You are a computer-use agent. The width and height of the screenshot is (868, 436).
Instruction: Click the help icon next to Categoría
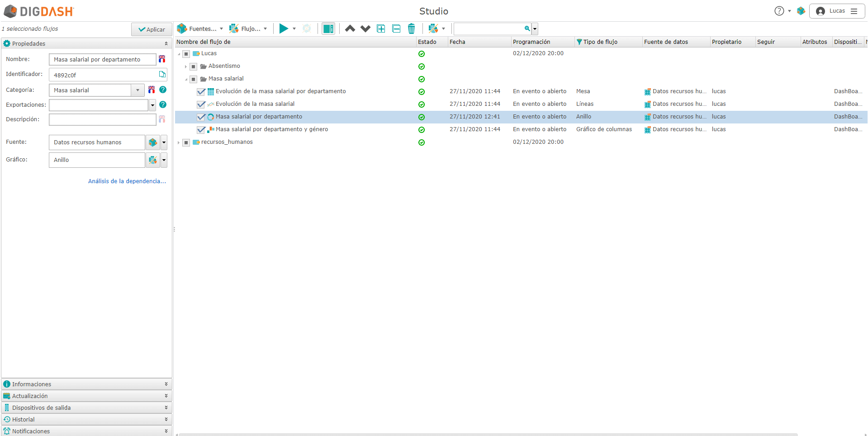click(163, 90)
